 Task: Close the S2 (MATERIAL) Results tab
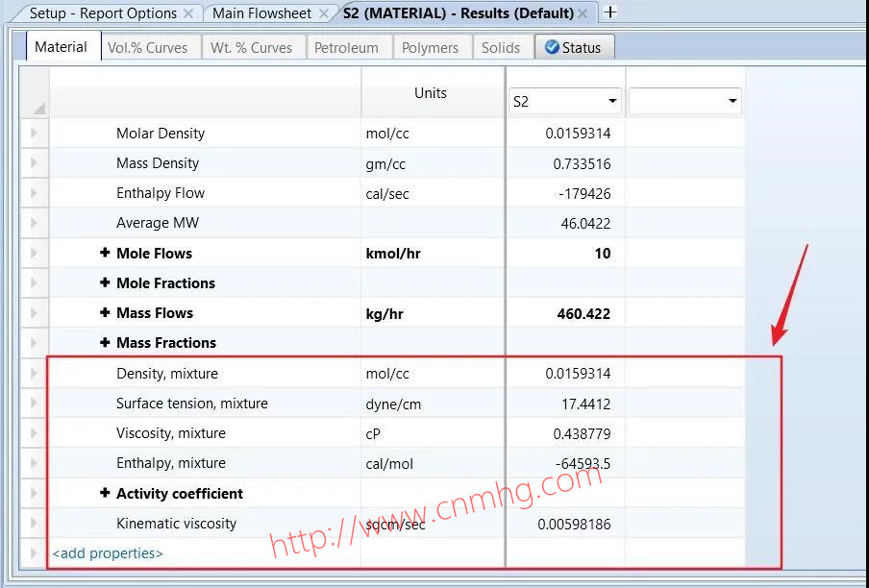[x=583, y=13]
